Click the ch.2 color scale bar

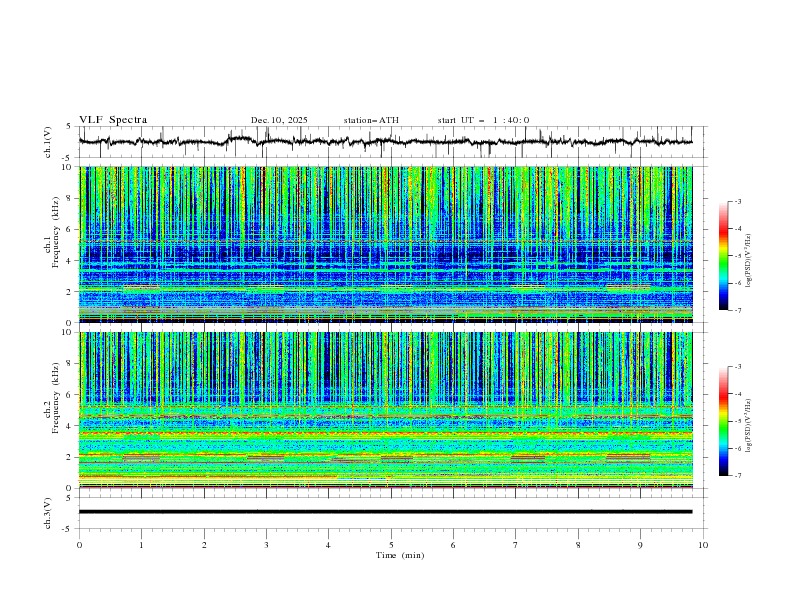[x=723, y=421]
